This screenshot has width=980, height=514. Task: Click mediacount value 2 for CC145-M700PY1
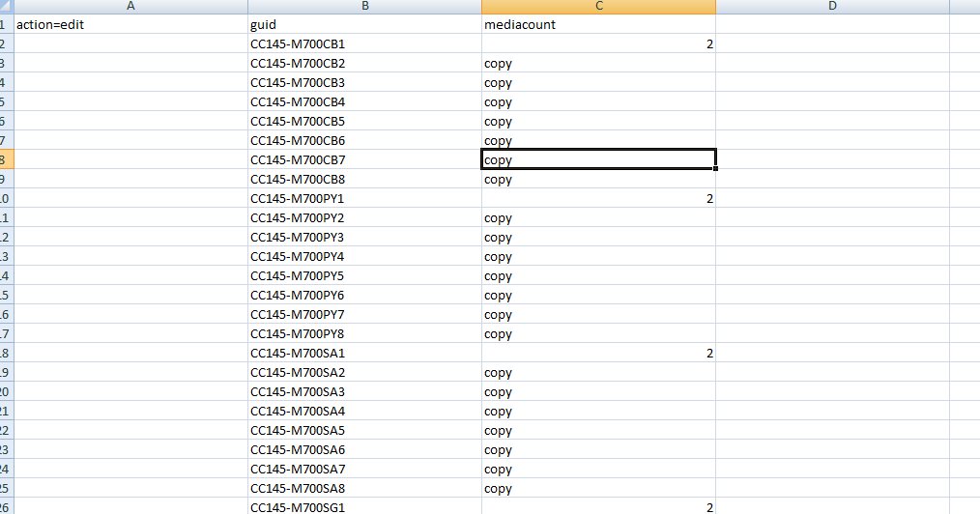pyautogui.click(x=599, y=199)
